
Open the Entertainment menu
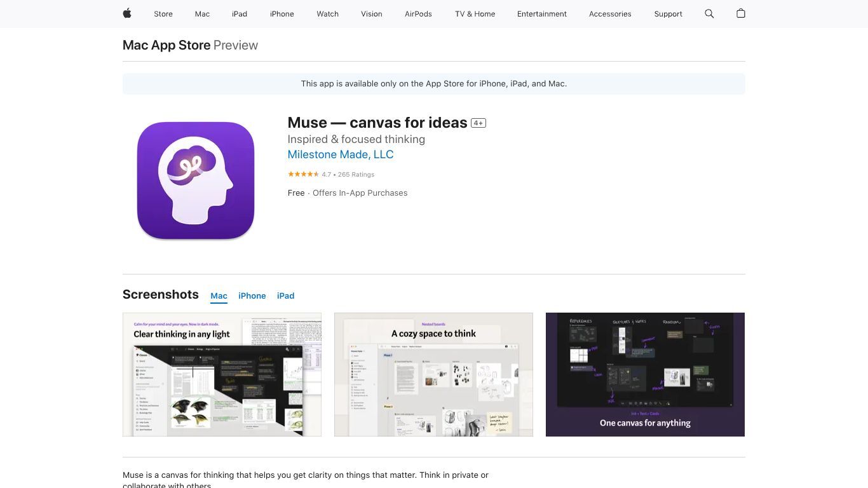click(542, 14)
